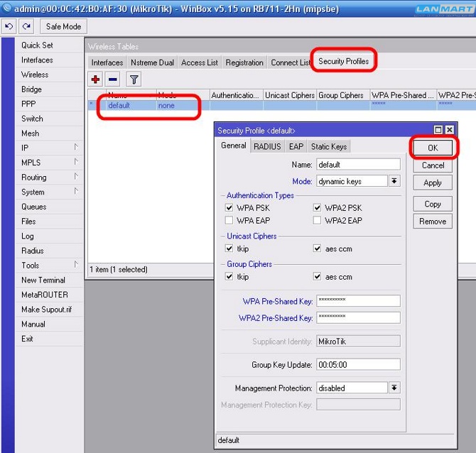Uncheck tkip under Group Ciphers
Image resolution: width=476 pixels, height=453 pixels.
(x=229, y=276)
